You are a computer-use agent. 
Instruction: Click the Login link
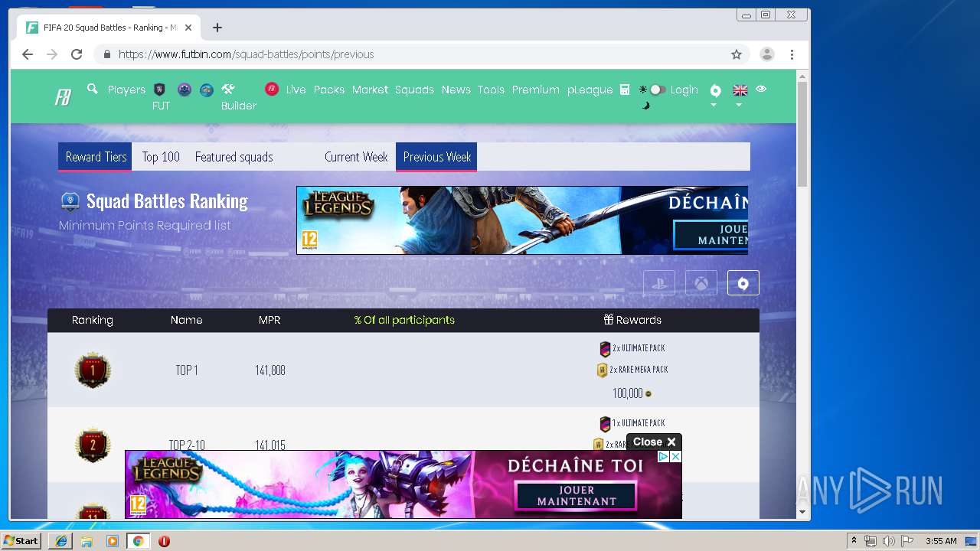684,90
